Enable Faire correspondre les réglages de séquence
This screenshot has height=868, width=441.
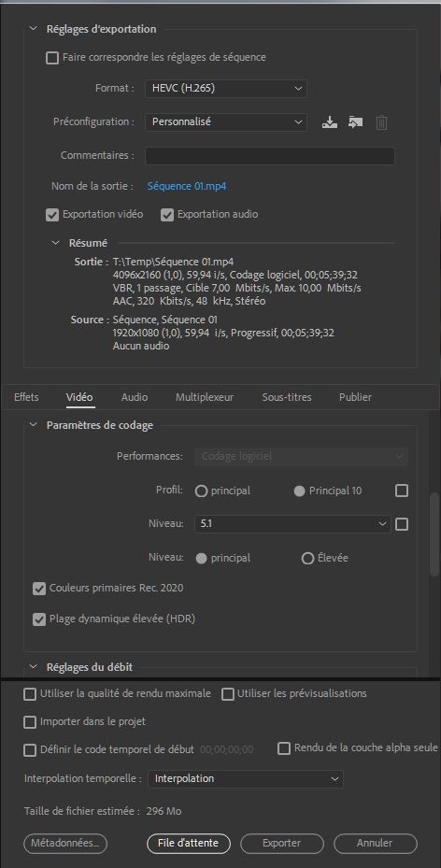(52, 58)
